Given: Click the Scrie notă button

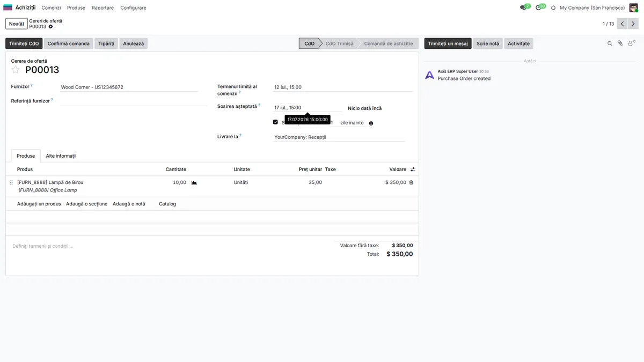Looking at the screenshot, I should pos(488,43).
